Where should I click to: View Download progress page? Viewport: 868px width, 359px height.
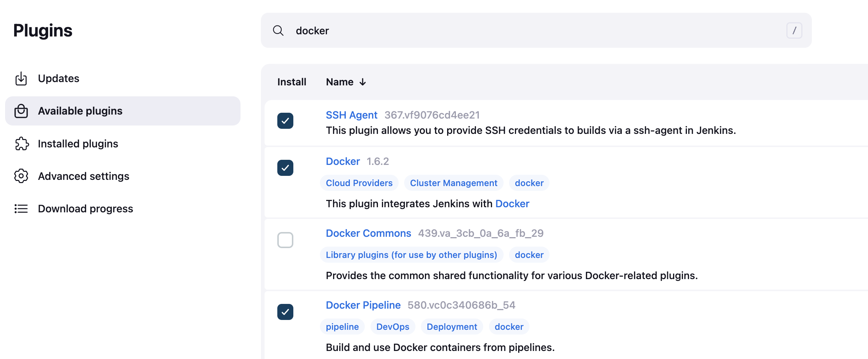[123, 209]
